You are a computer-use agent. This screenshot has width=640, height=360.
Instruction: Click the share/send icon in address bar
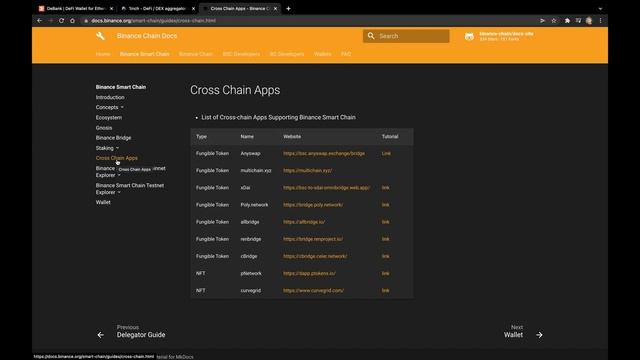click(542, 20)
